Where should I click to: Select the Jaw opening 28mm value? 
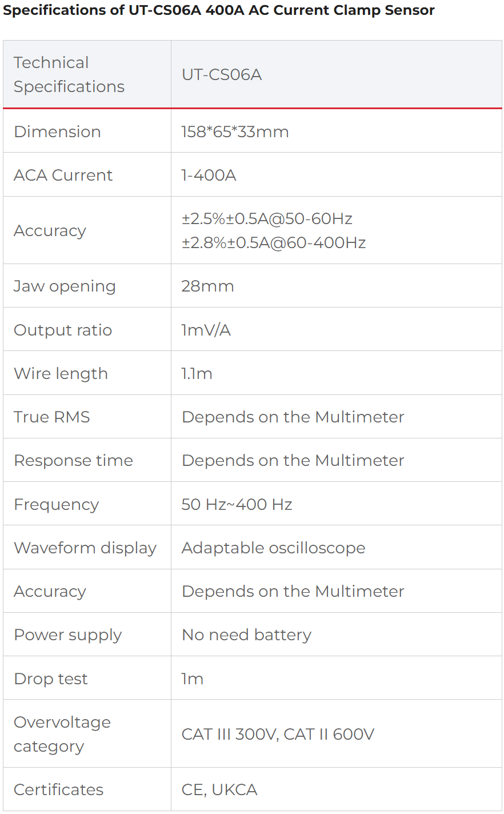point(207,286)
